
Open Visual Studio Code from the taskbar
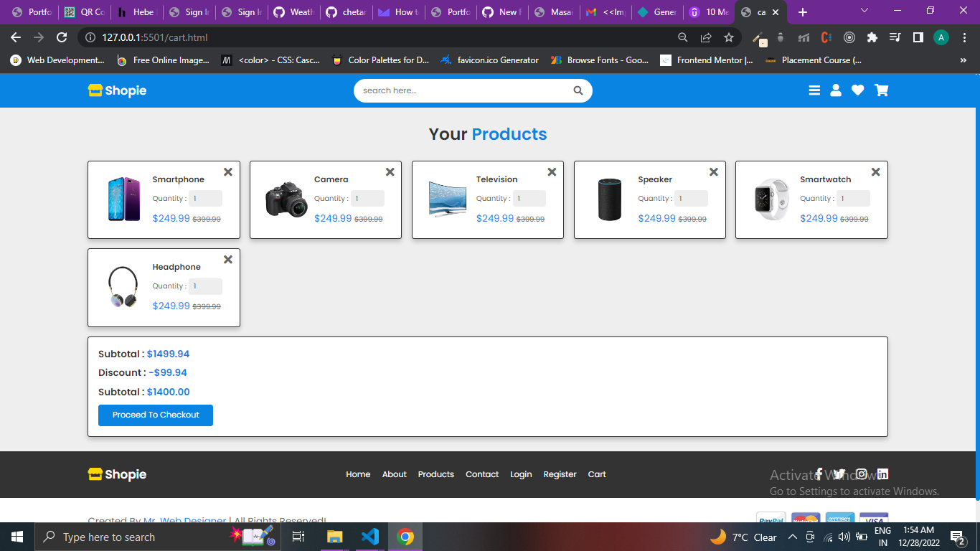(x=370, y=536)
